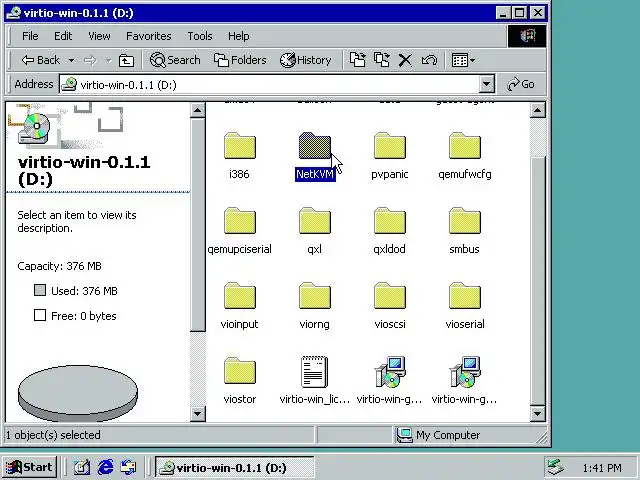Viewport: 640px width, 480px height.
Task: Click the Go button
Action: point(521,84)
